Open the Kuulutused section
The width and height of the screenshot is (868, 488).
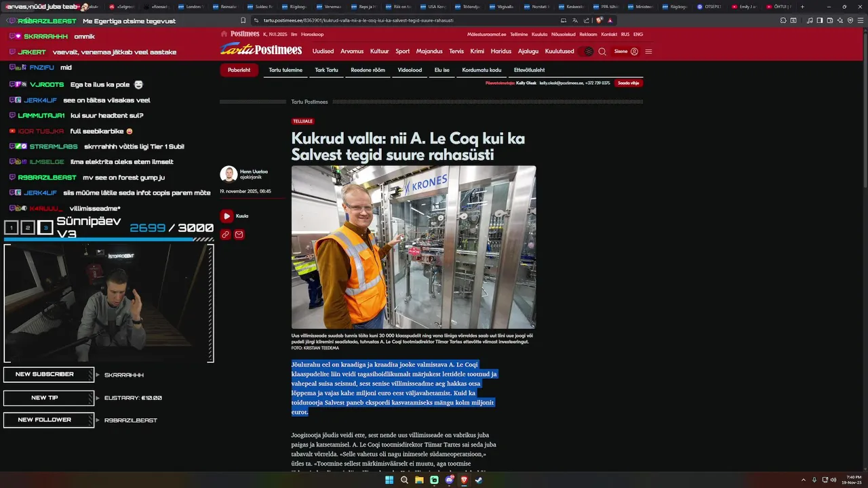[x=559, y=52]
